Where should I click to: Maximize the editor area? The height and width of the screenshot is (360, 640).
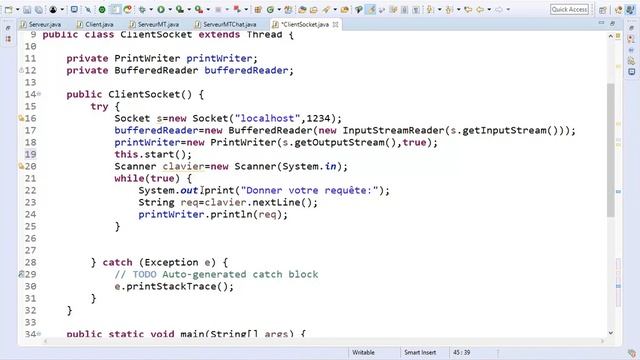(613, 23)
